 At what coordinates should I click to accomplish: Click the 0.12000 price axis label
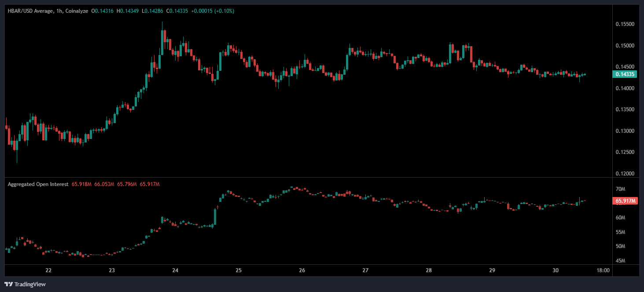click(625, 174)
